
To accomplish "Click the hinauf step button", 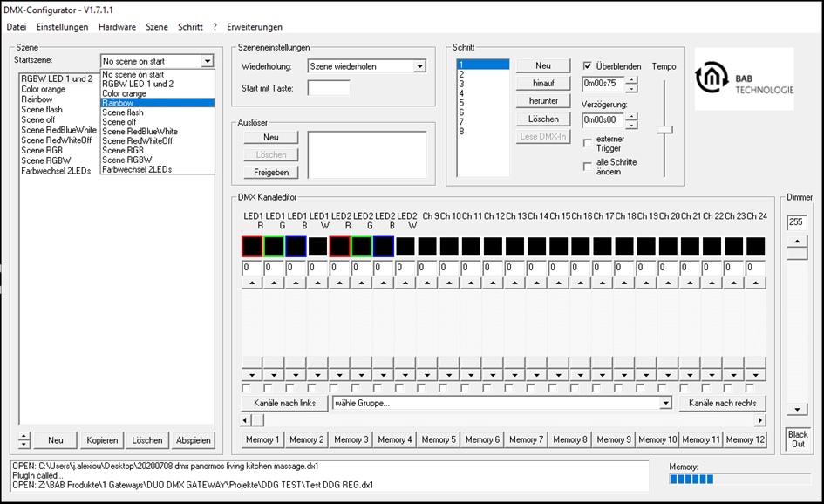I will tap(543, 83).
